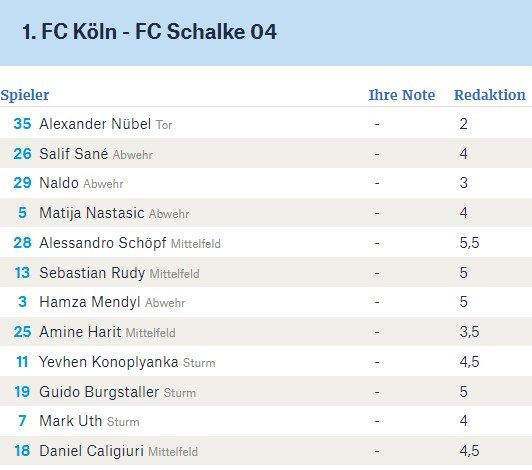Select Hamza Mendyl row
Screen dimensions: 532x470
[266, 302]
